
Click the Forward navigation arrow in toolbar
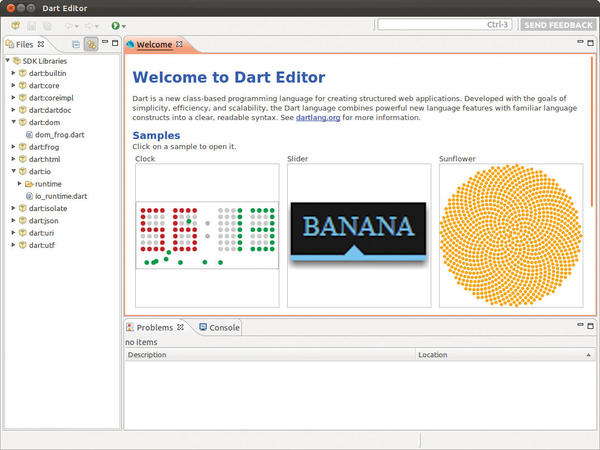coord(88,26)
